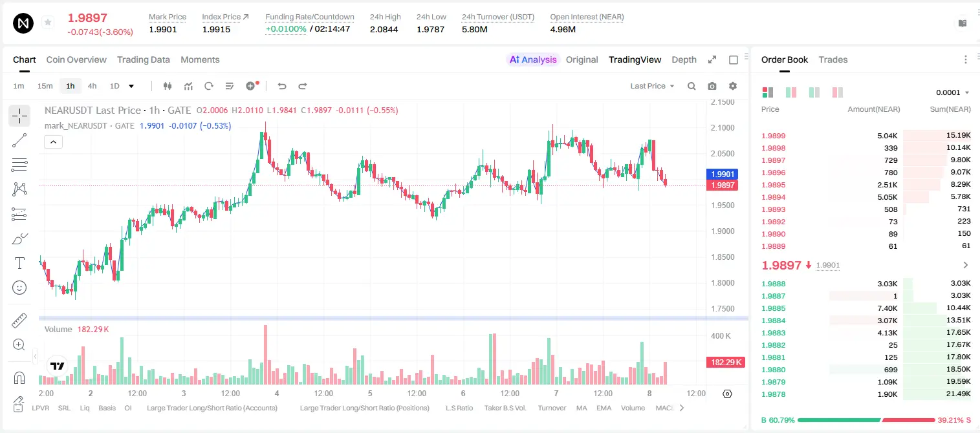The image size is (980, 433).
Task: Switch chart view to Depth
Action: pos(684,59)
